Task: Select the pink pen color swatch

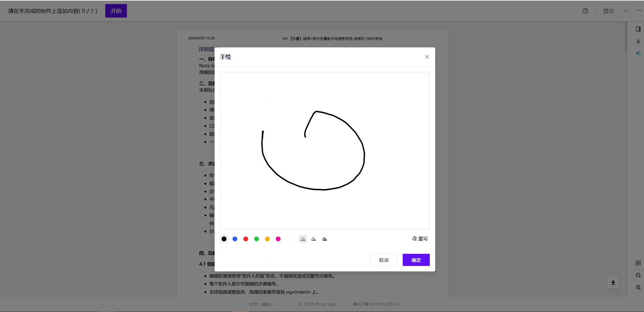Action: coord(278,239)
